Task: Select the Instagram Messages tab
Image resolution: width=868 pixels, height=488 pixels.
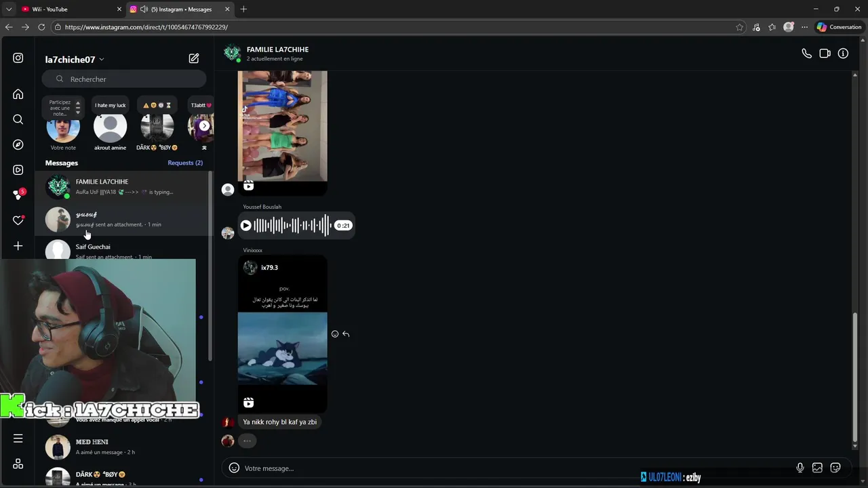Action: coord(180,9)
